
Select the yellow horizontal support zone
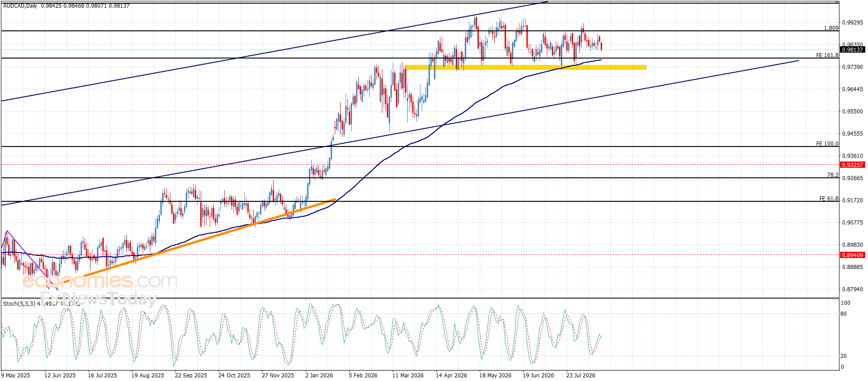click(x=526, y=68)
